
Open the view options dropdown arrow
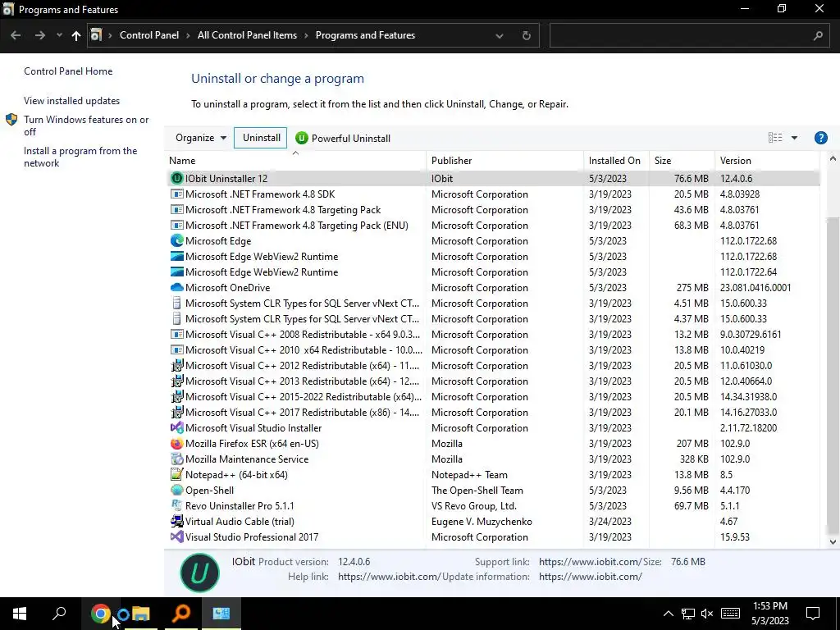click(794, 138)
